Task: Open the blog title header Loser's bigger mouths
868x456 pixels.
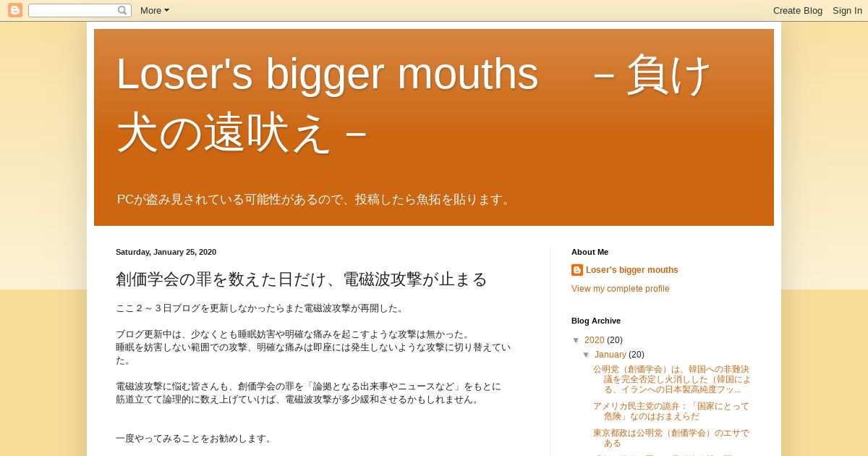Action: click(x=415, y=103)
